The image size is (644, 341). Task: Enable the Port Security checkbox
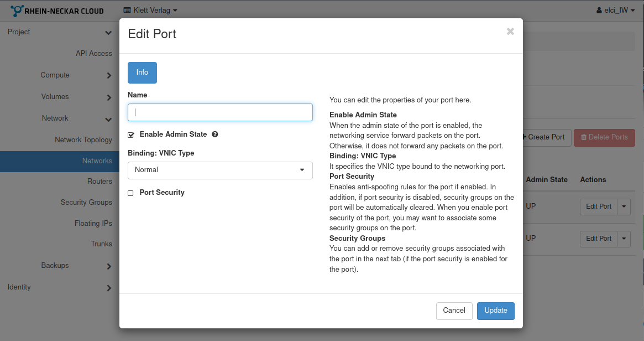(x=130, y=192)
